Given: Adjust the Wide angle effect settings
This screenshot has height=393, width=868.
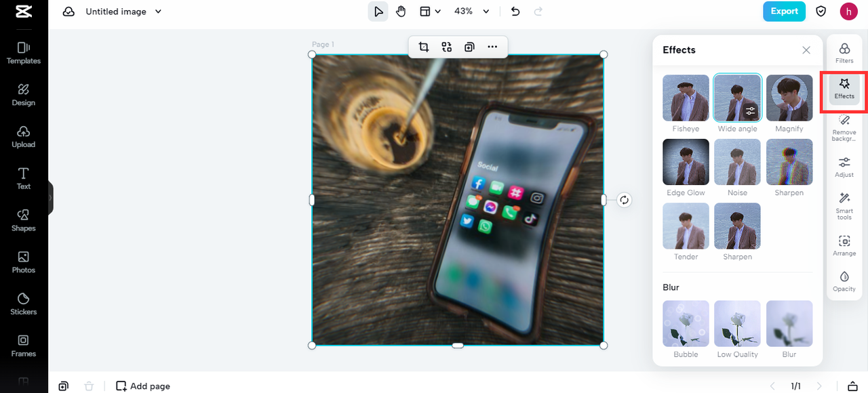Looking at the screenshot, I should pyautogui.click(x=749, y=111).
